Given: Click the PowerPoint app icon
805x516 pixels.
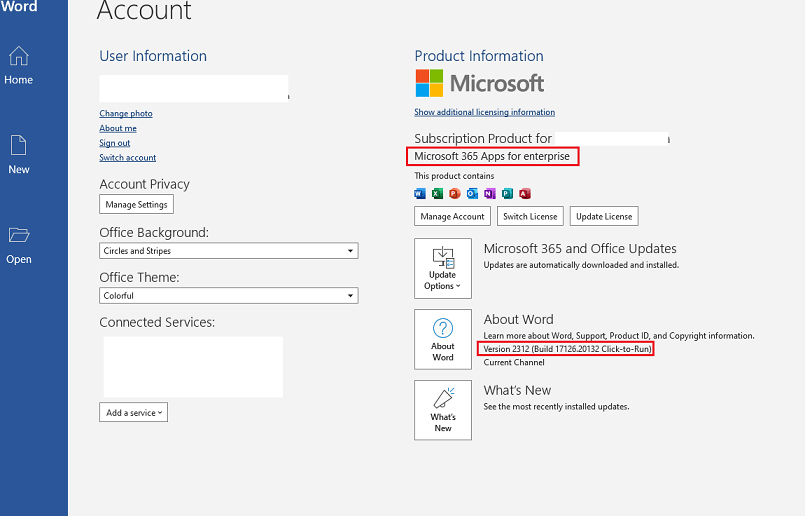Looking at the screenshot, I should tap(455, 194).
